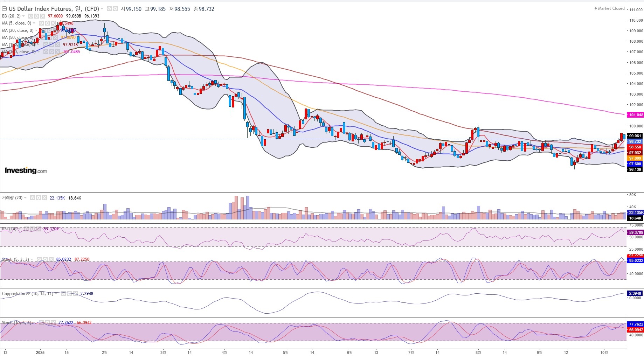Open RSI (14) indicator dropdown
The height and width of the screenshot is (356, 644).
point(20,229)
